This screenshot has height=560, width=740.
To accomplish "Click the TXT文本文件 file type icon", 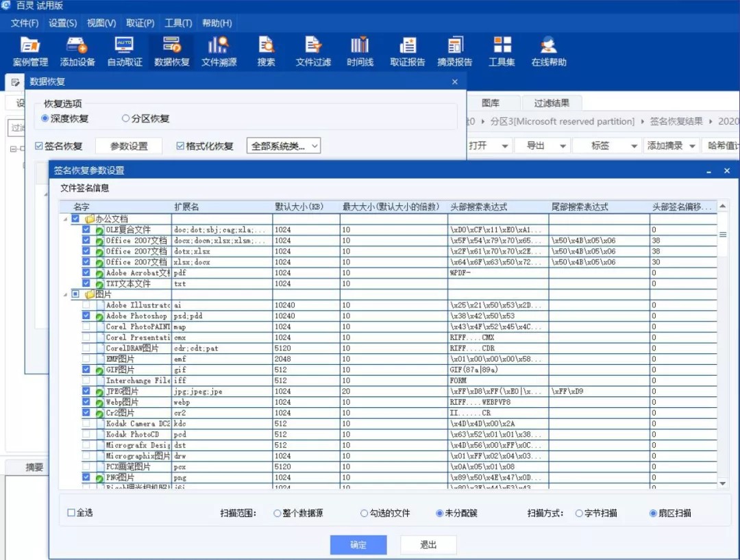I will coord(99,284).
